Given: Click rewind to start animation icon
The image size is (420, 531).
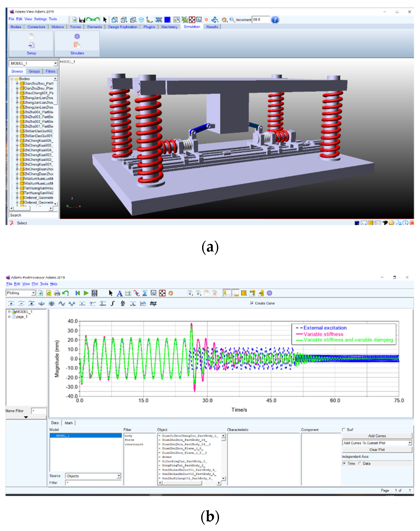Looking at the screenshot, I should coord(77,293).
